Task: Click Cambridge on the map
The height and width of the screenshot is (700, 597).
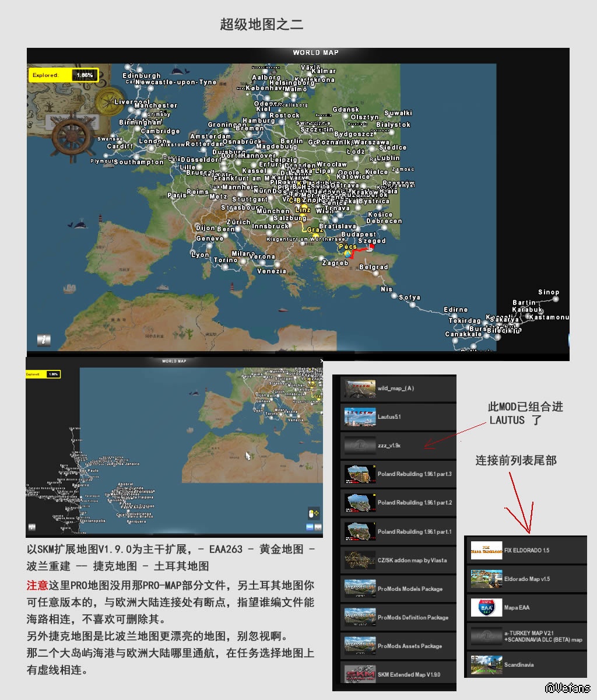Action: pos(160,131)
